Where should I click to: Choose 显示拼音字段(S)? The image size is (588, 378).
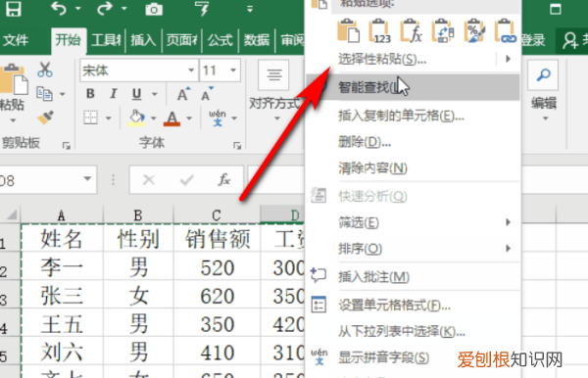coord(413,357)
